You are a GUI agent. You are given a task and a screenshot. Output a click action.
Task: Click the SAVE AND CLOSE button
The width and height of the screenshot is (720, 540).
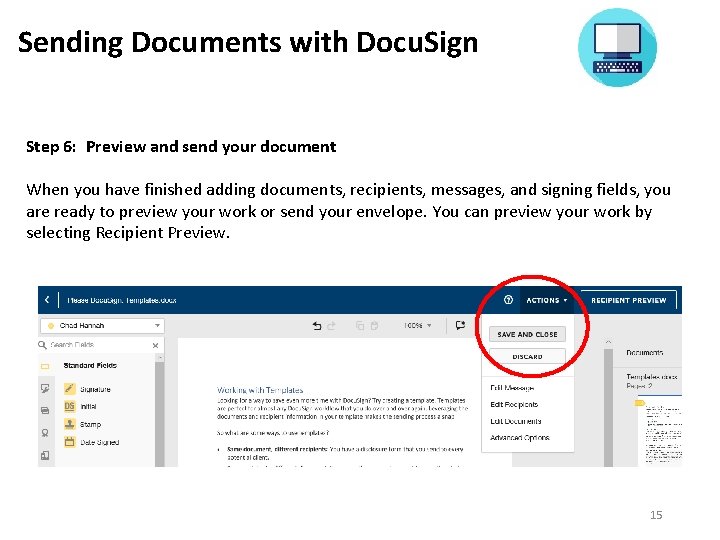click(527, 334)
